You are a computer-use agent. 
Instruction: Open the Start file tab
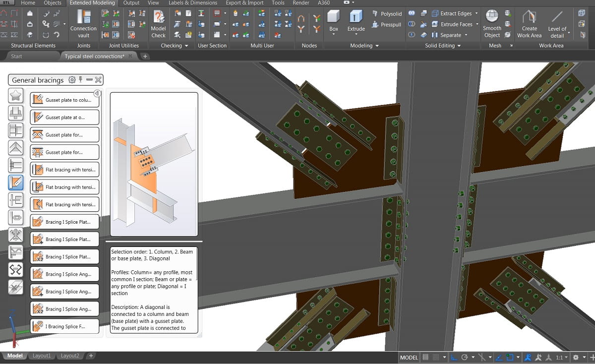click(16, 56)
